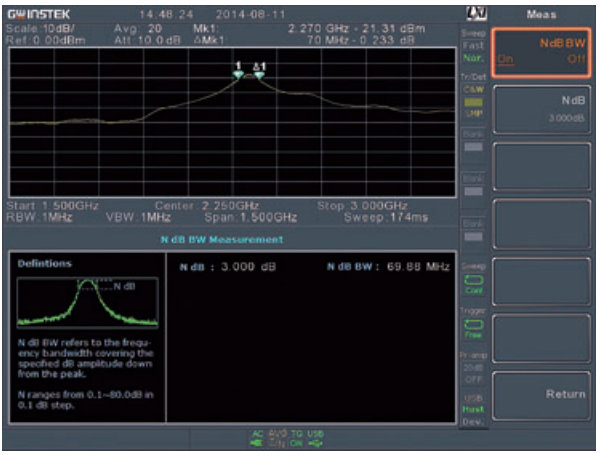The image size is (601, 457).
Task: Select marker 1 on the trace
Action: (x=238, y=70)
